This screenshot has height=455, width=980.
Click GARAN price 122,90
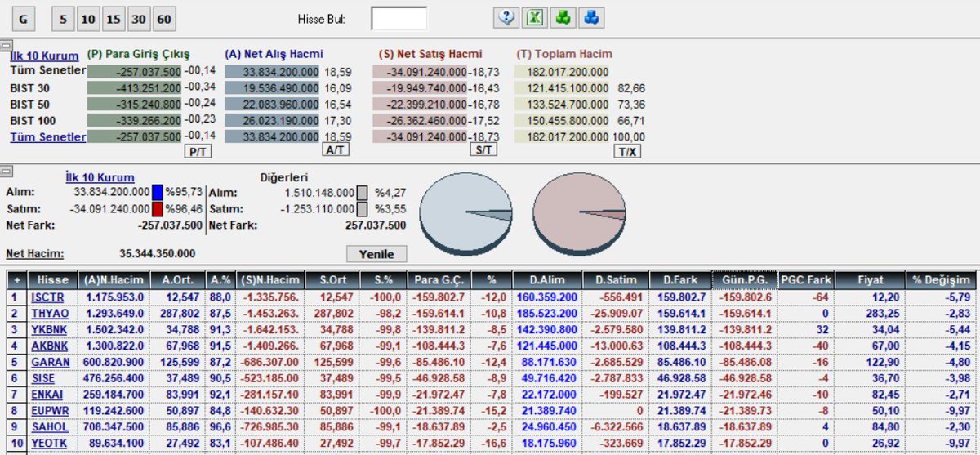coord(884,362)
